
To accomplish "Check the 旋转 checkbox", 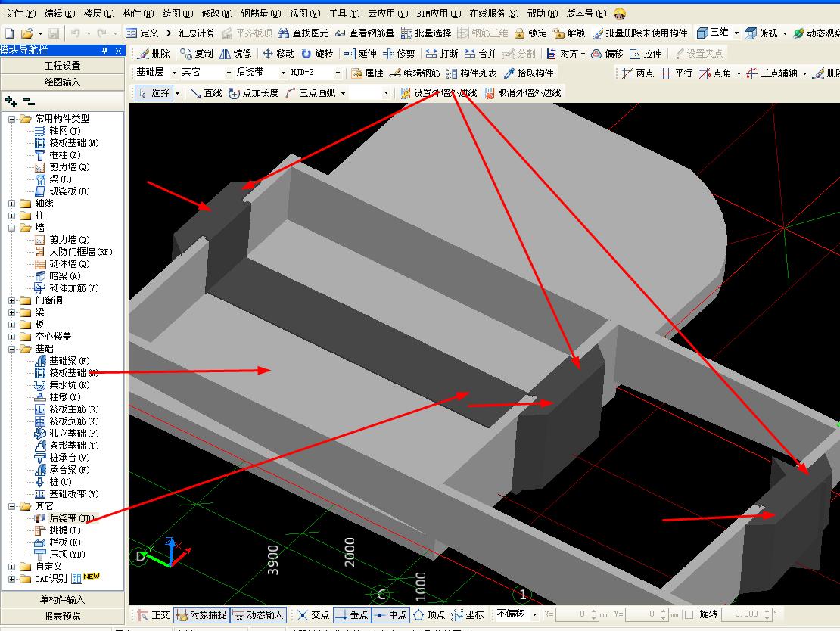I will pyautogui.click(x=689, y=614).
